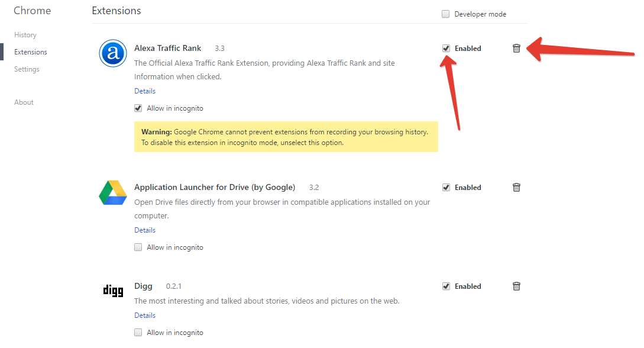
Task: Click the Alexa Traffic Rank logo icon
Action: 113,53
